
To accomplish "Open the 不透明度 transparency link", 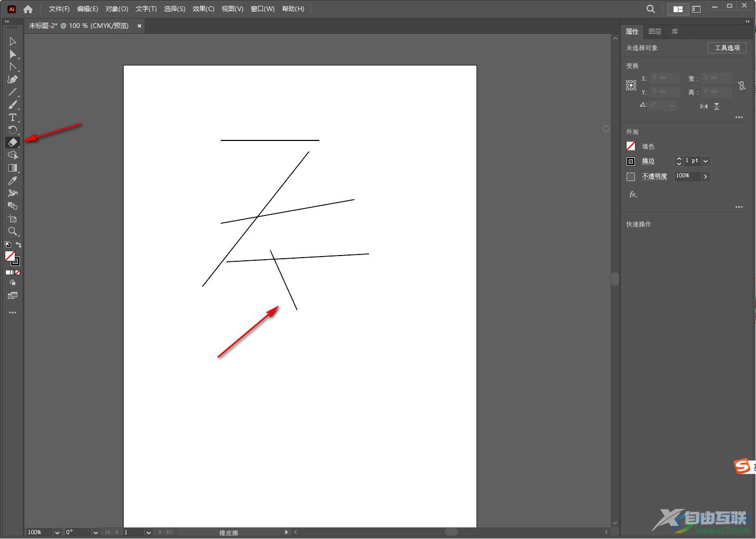I will tap(654, 176).
